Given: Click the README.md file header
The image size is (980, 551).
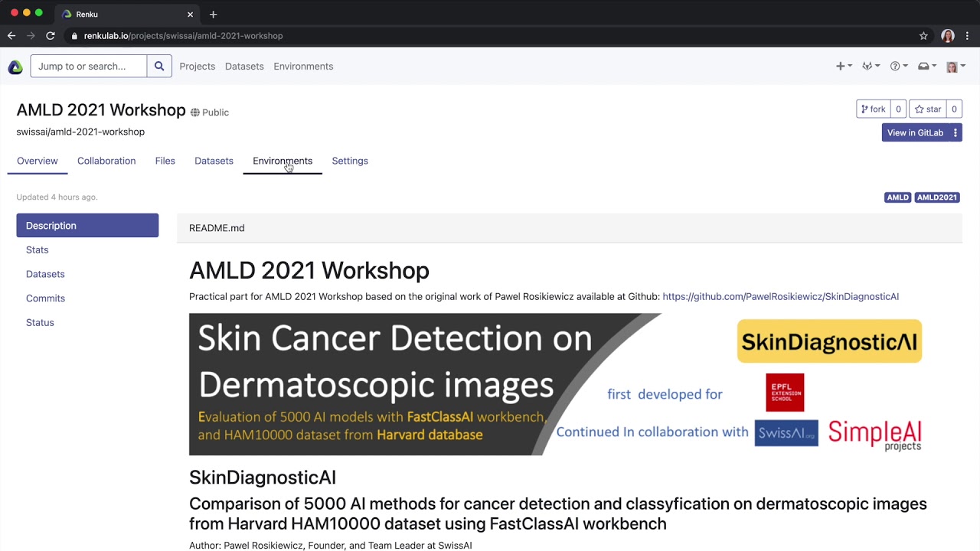Looking at the screenshot, I should 570,228.
